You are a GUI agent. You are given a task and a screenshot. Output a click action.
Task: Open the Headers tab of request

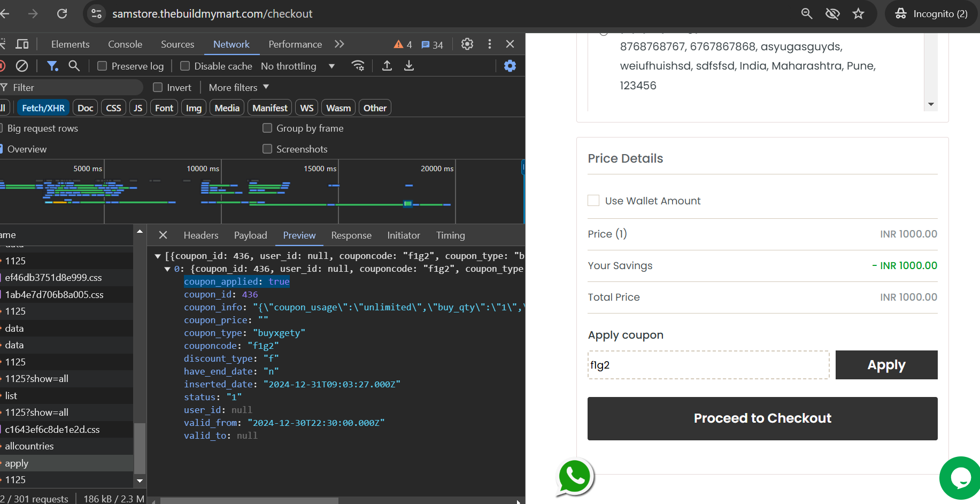click(x=201, y=235)
